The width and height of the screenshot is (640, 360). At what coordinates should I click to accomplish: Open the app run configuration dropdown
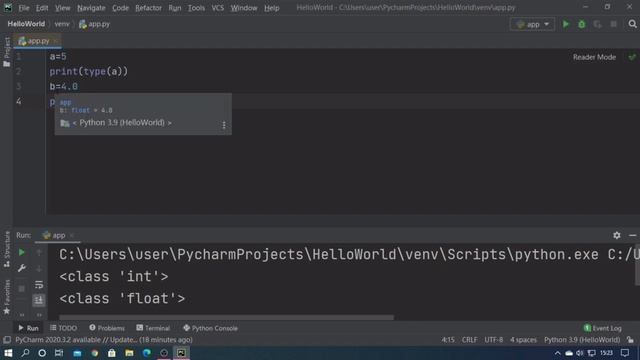coord(532,24)
